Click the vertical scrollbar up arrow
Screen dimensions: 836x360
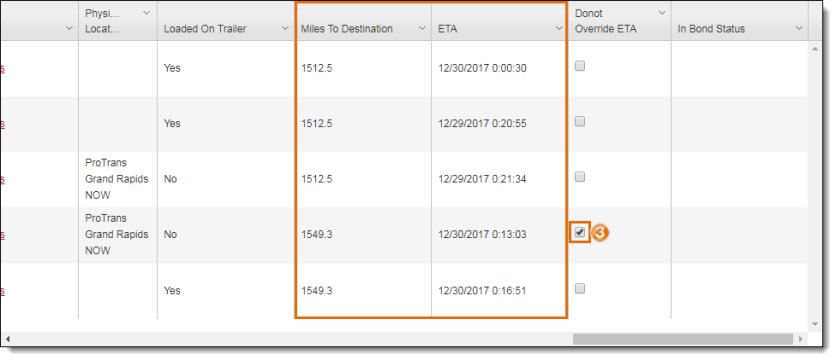[814, 49]
